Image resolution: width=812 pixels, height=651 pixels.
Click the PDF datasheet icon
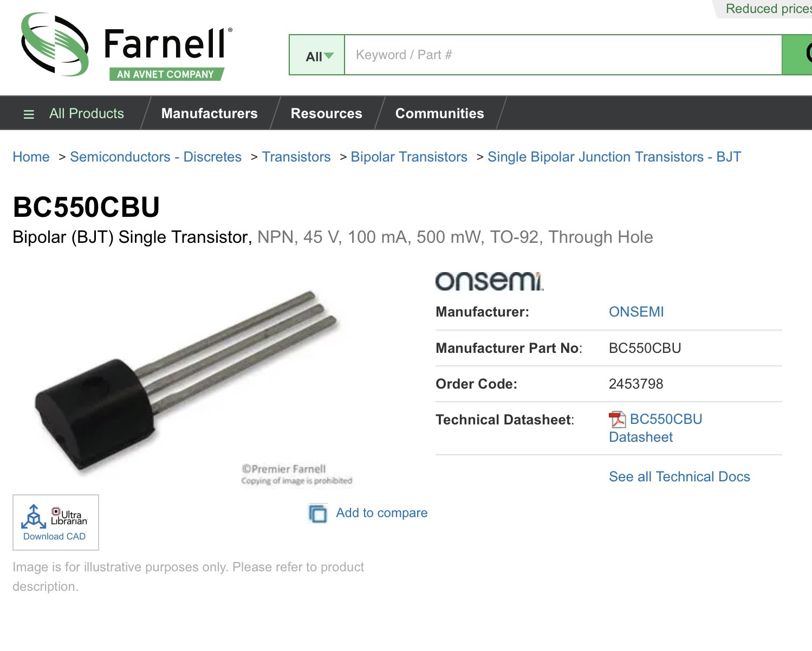click(x=617, y=420)
